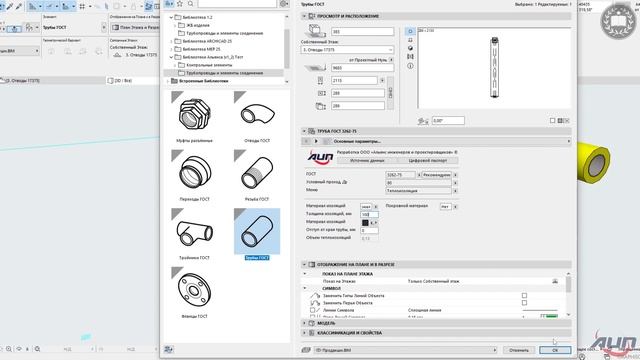
Task: Open the Собственный Этаж dropdown
Action: click(x=347, y=50)
